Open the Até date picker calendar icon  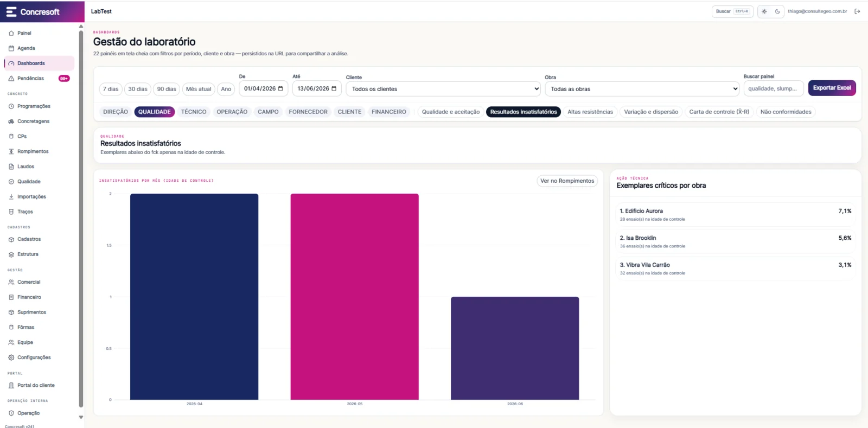coord(334,88)
